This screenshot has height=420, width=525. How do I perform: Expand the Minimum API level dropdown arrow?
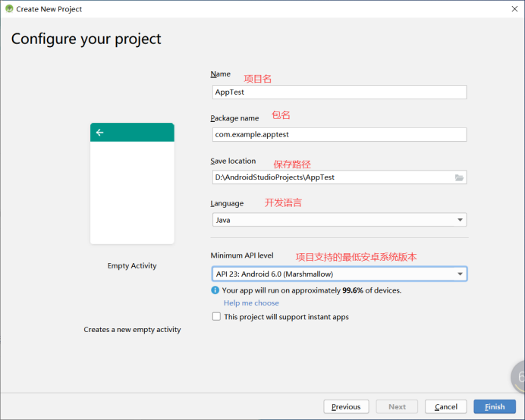pyautogui.click(x=460, y=274)
